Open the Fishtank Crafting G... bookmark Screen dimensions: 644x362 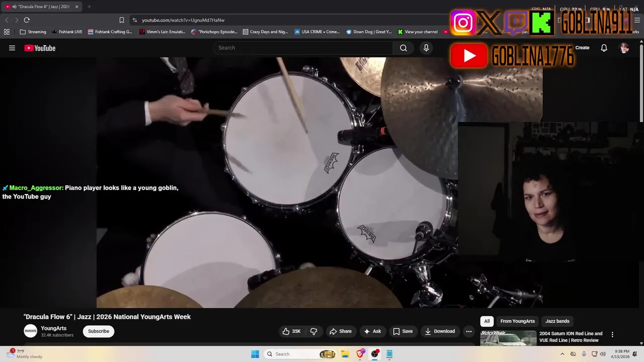110,32
